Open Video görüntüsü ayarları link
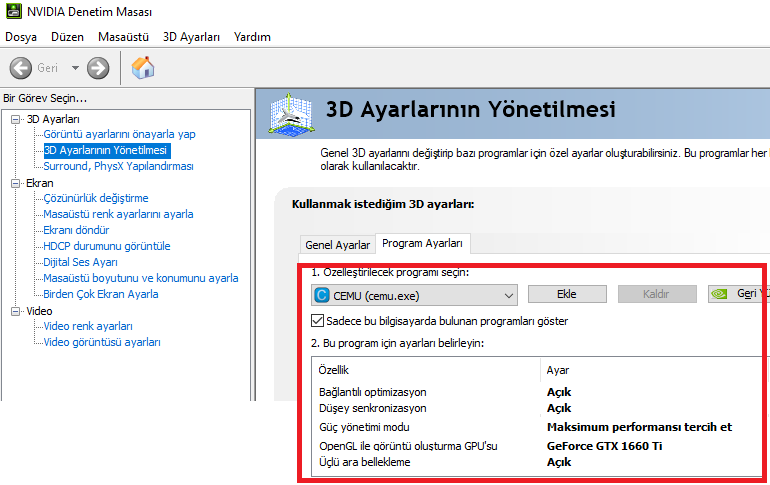770x485 pixels. click(102, 342)
